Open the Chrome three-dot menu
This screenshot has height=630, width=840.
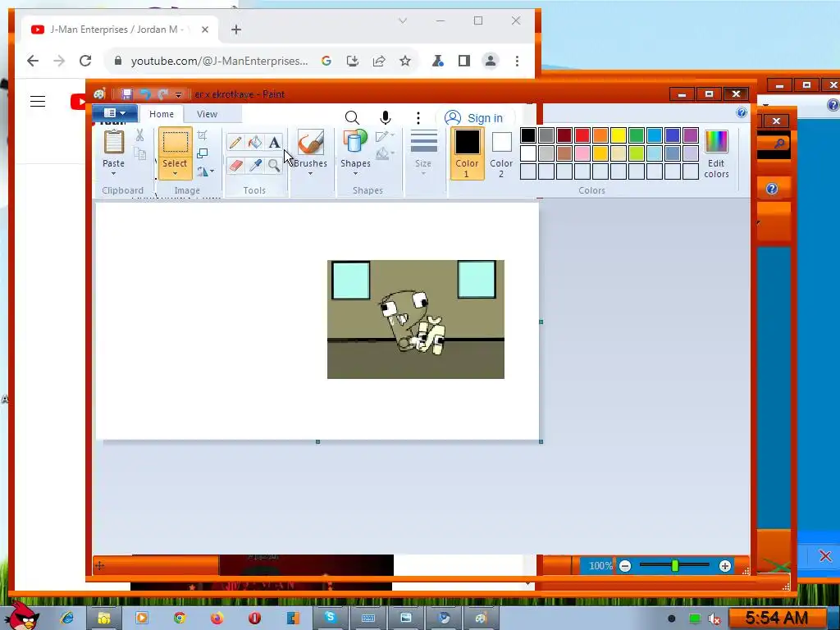517,61
